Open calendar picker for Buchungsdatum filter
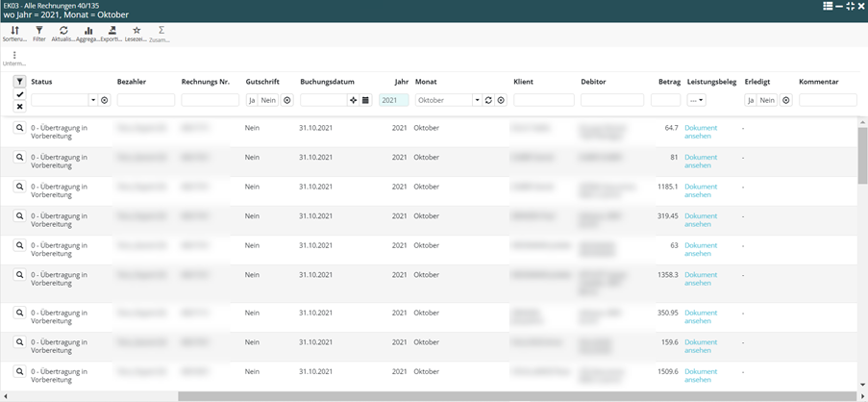The height and width of the screenshot is (402, 868). [x=365, y=100]
